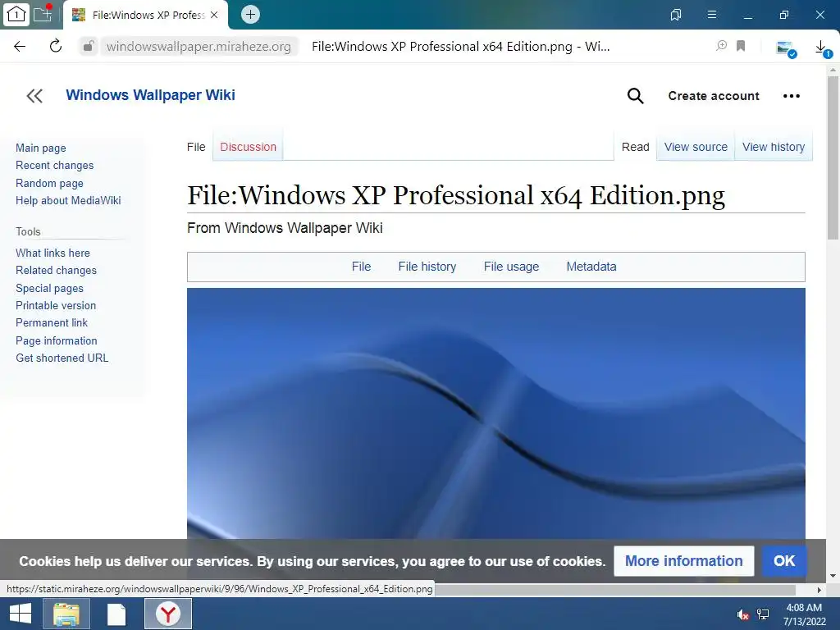Open Help about MediaWiki

click(x=68, y=200)
